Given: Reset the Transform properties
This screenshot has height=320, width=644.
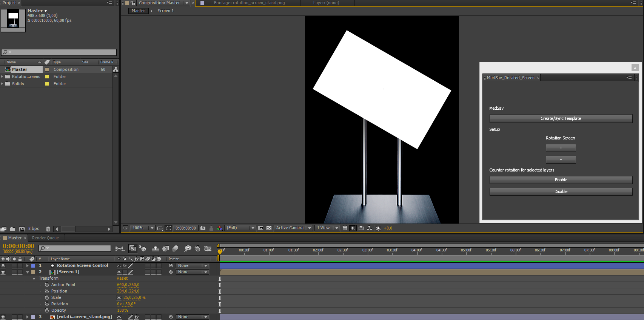Looking at the screenshot, I should [x=122, y=279].
